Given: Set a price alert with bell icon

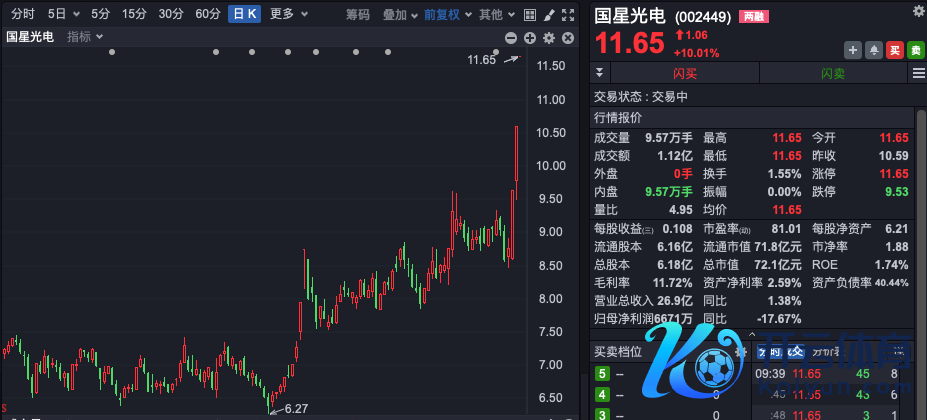Looking at the screenshot, I should pyautogui.click(x=874, y=49).
